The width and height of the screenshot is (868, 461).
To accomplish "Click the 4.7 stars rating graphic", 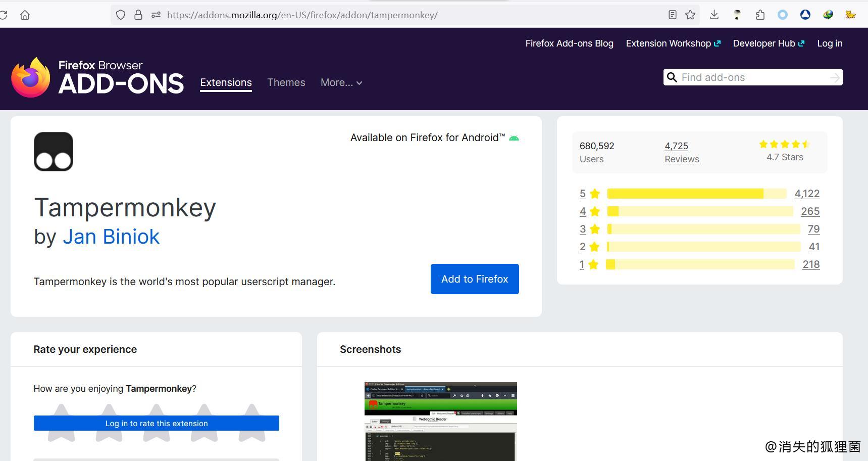I will tap(785, 144).
